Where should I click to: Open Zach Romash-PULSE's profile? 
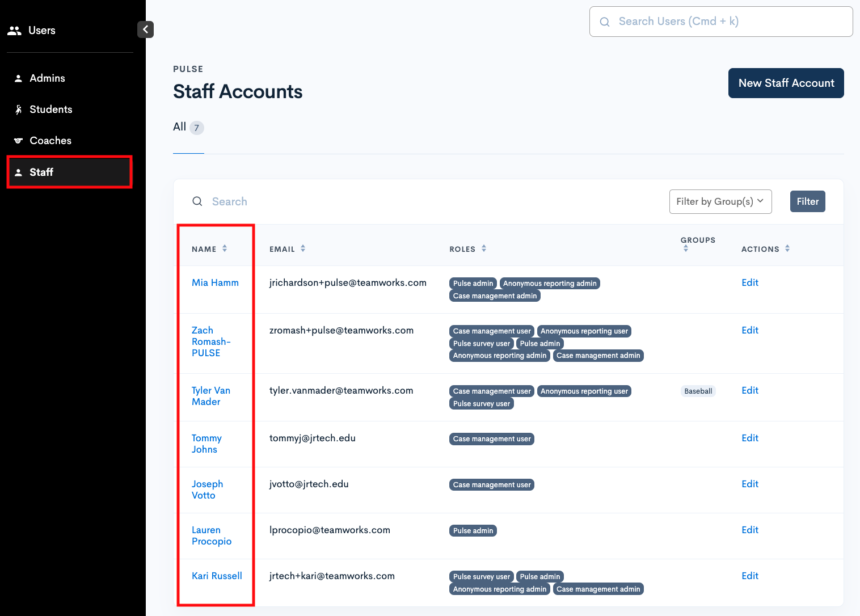coord(211,341)
